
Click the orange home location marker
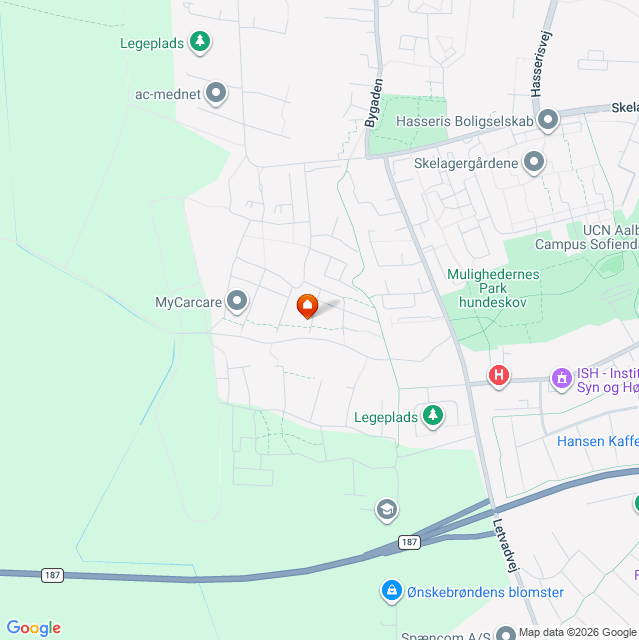(307, 306)
